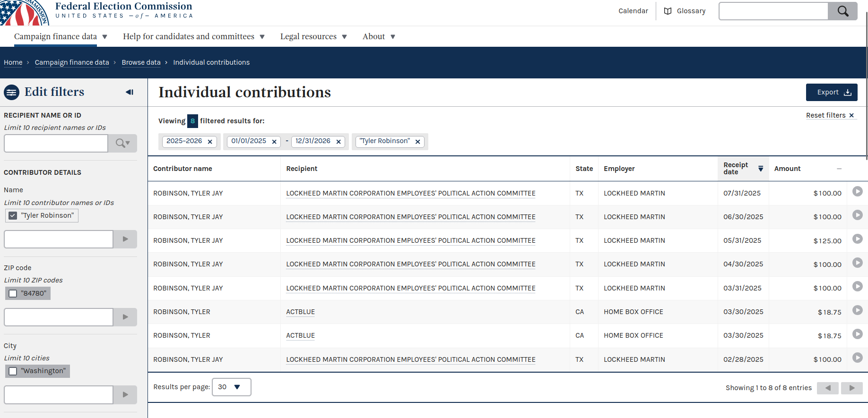Viewport: 868px width, 418px height.
Task: Open Help for candidates and committees menu
Action: pyautogui.click(x=194, y=36)
